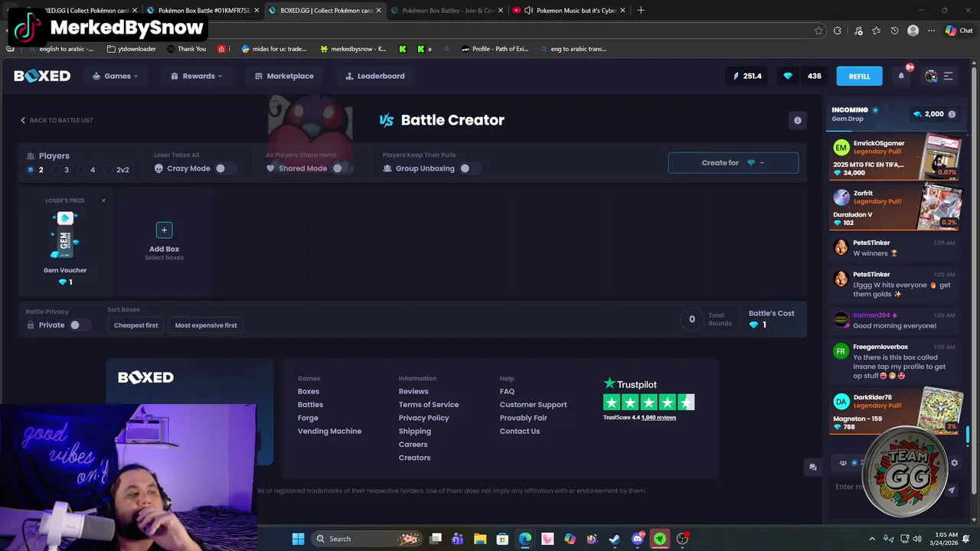Viewport: 980px width, 551px height.
Task: Open Microsoft Edge from taskbar
Action: click(525, 539)
